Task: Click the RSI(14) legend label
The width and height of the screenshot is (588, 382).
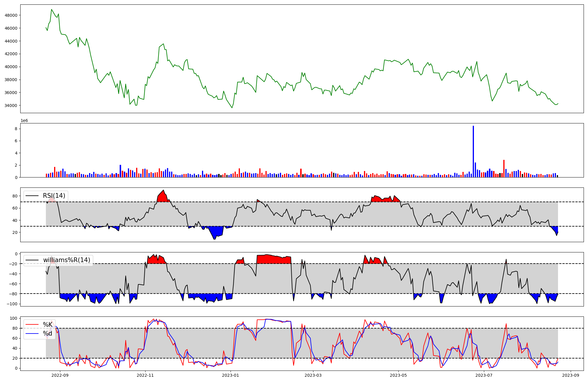Action: (x=54, y=196)
